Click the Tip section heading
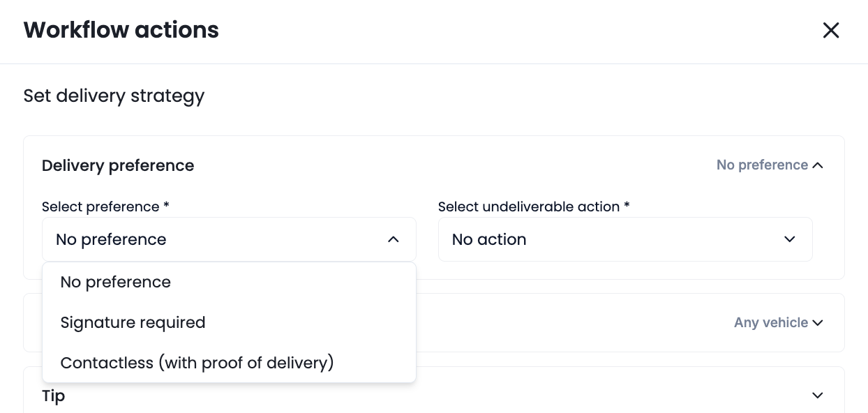Screen dimensions: 868x413 coord(54,396)
